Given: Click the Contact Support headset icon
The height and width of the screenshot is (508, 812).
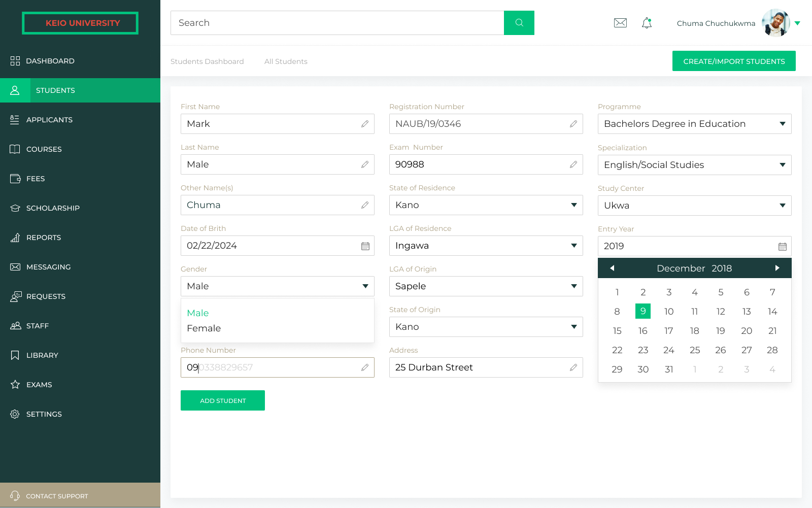Looking at the screenshot, I should pos(15,495).
